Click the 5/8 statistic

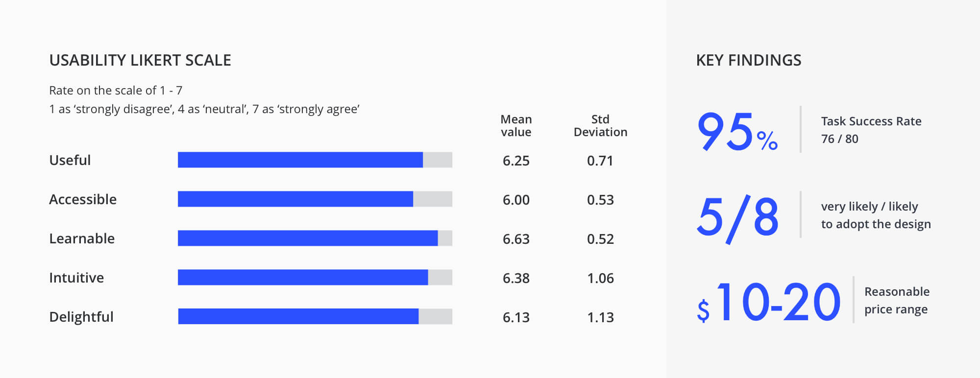point(737,217)
